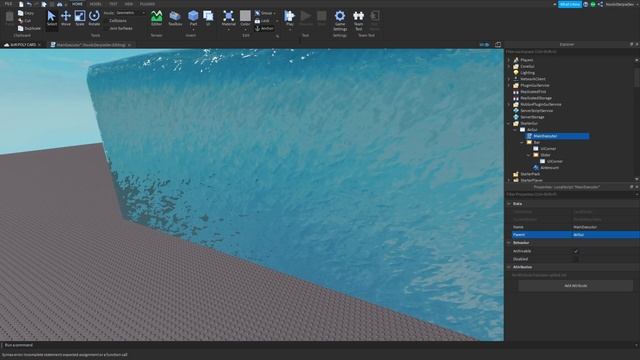Activate the Rotate tool
Viewport: 640px width, 360px height.
(x=94, y=18)
